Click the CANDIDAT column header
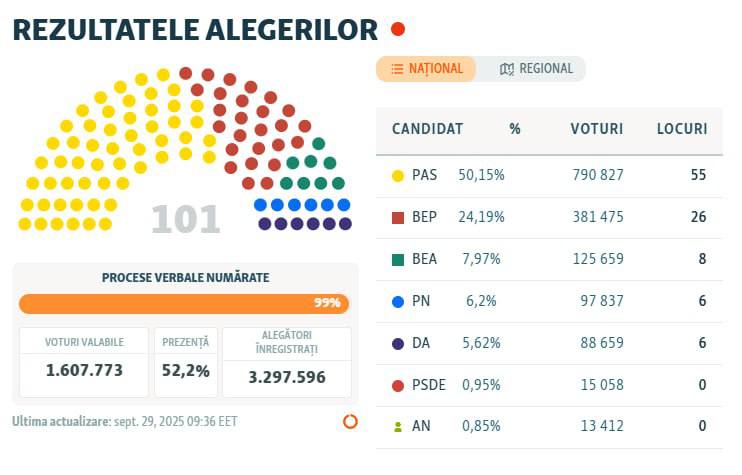This screenshot has height=475, width=742. pyautogui.click(x=427, y=129)
